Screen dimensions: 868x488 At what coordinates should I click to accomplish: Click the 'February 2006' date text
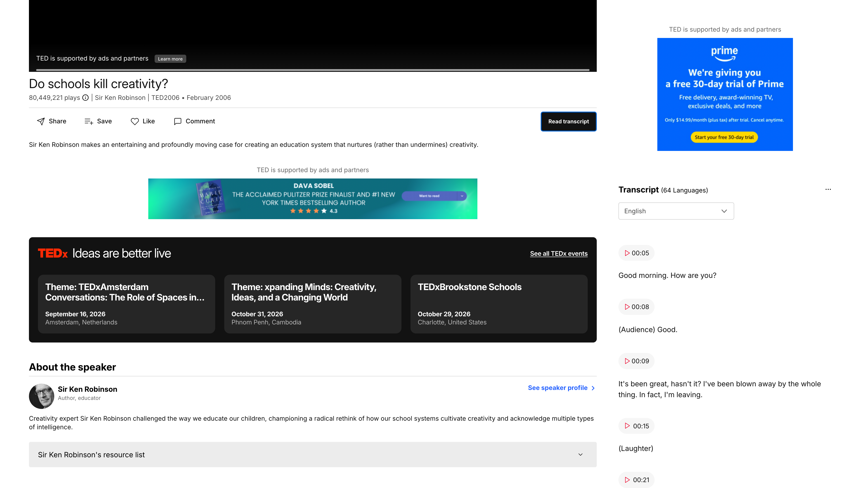[x=209, y=98]
